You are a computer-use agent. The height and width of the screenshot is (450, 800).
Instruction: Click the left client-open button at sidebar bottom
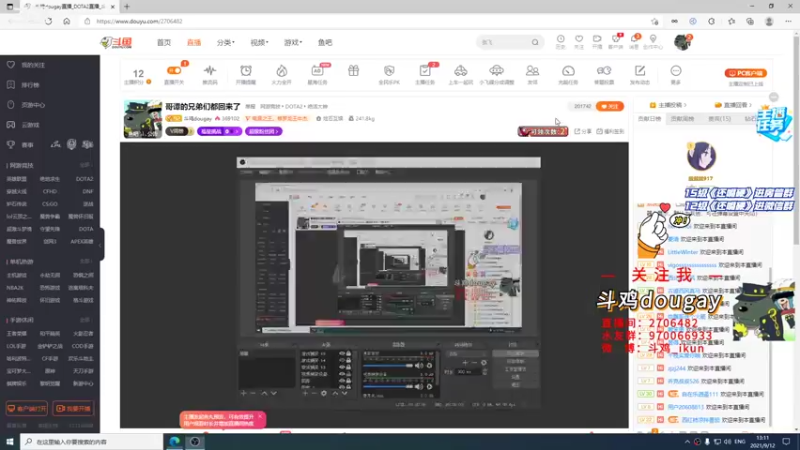click(x=27, y=409)
